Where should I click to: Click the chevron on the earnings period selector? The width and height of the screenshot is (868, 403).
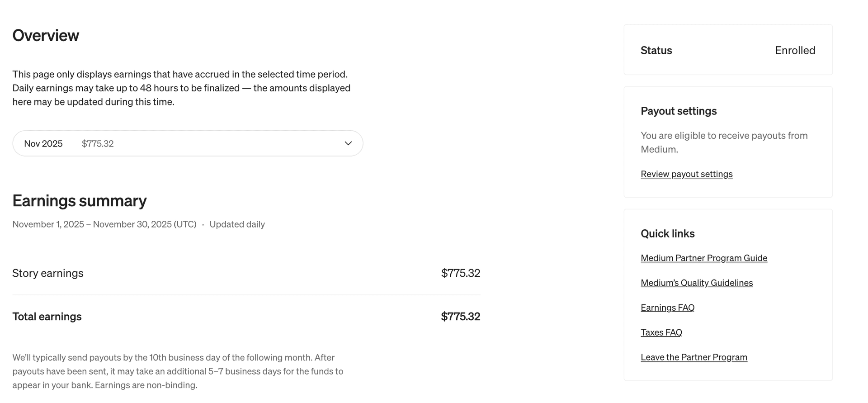tap(348, 143)
